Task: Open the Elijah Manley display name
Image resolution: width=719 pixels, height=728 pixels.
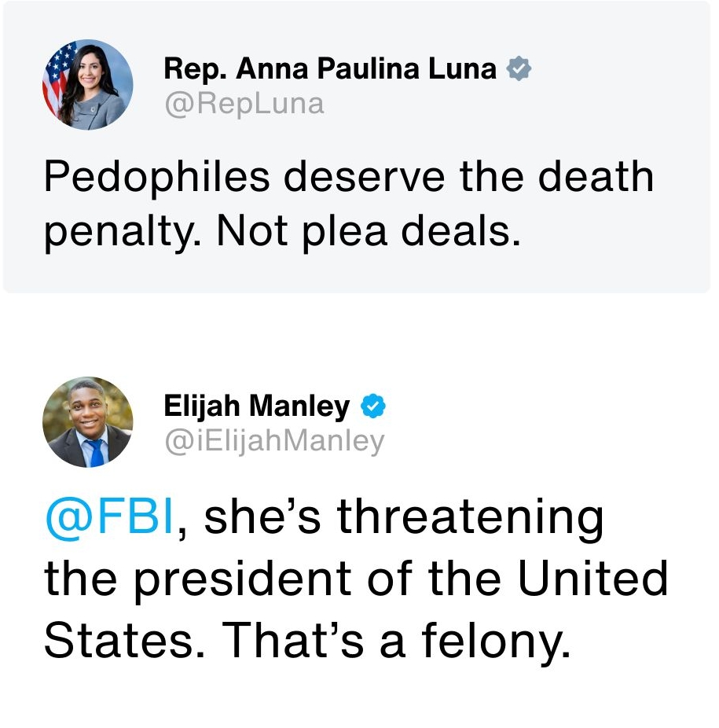Action: point(256,406)
